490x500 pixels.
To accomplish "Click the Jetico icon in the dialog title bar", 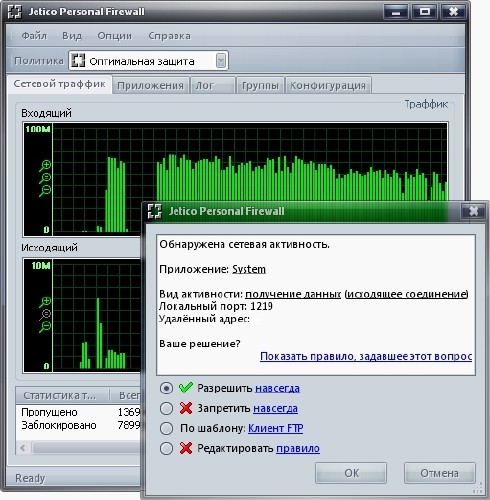I will (x=154, y=211).
